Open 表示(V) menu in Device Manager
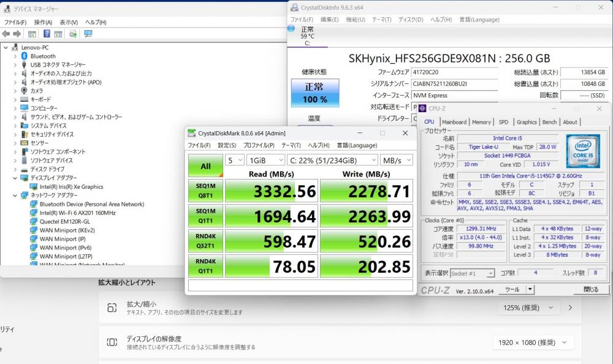The image size is (613, 364). coord(69,22)
